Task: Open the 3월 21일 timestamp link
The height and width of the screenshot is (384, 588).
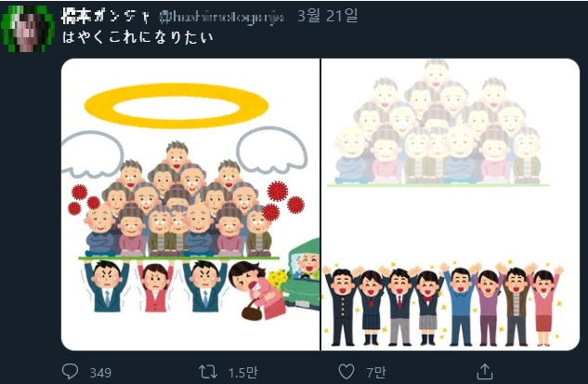Action: pyautogui.click(x=327, y=16)
